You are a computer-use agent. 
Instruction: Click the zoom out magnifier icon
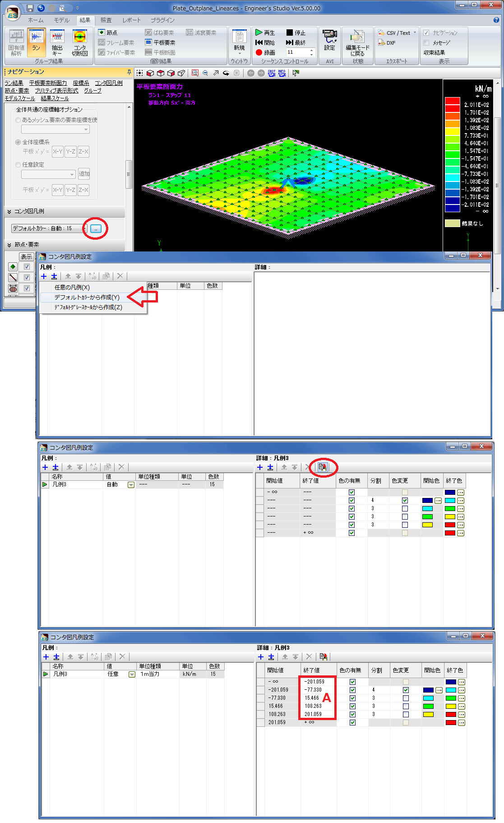click(205, 73)
